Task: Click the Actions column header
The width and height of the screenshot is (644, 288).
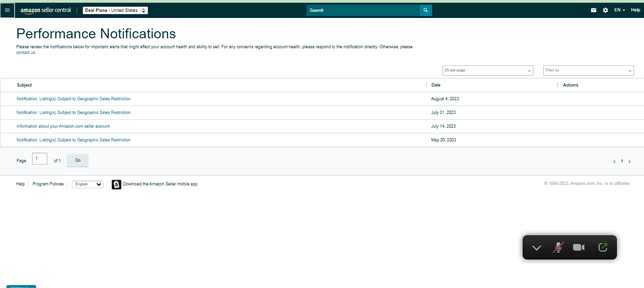Action: 571,85
